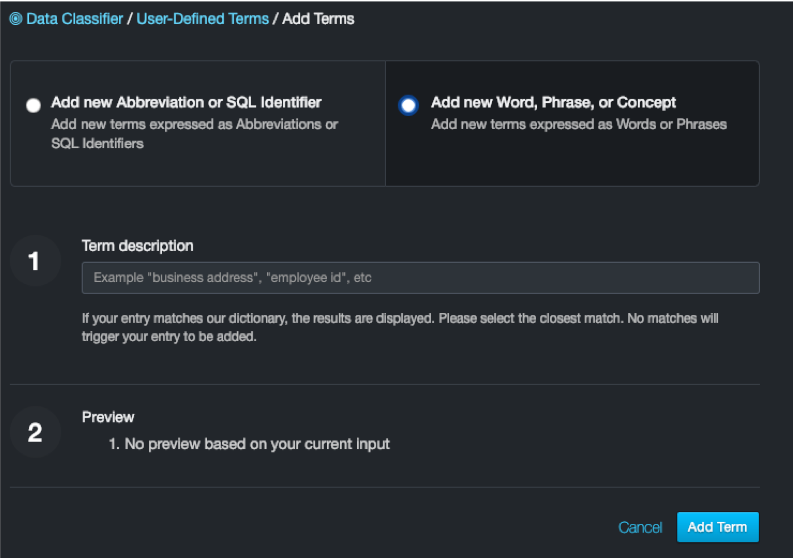Click the Add Terms breadcrumb text
Image resolution: width=793 pixels, height=558 pixels.
(318, 19)
